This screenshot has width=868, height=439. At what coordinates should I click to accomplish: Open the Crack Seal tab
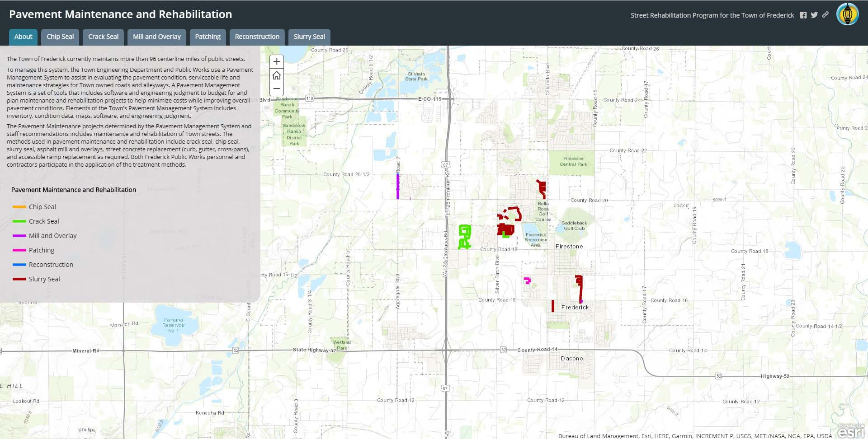point(103,37)
